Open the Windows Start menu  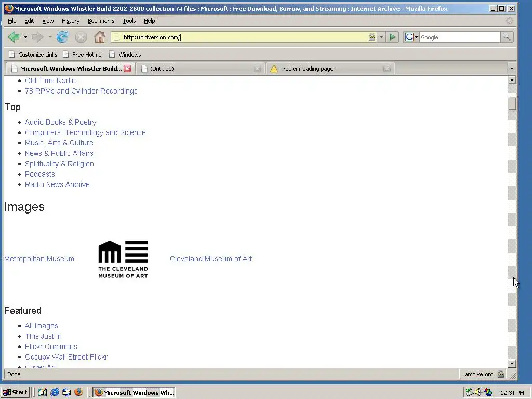[x=16, y=392]
